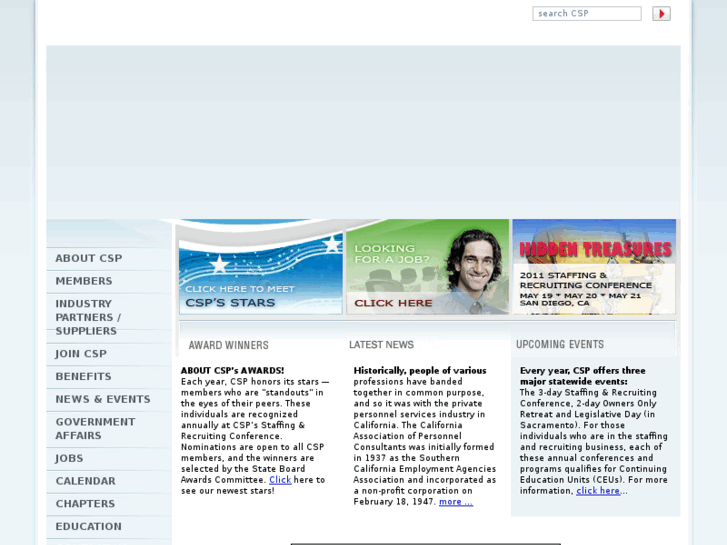The image size is (727, 545).
Task: Click 'Historically, people of various' bold text
Action: (420, 371)
